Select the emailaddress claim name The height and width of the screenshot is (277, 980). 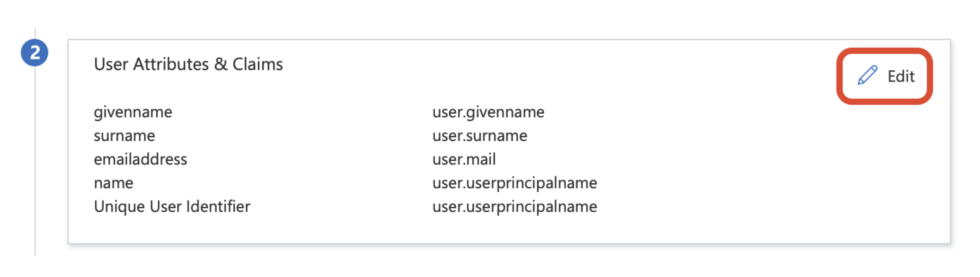pos(141,159)
